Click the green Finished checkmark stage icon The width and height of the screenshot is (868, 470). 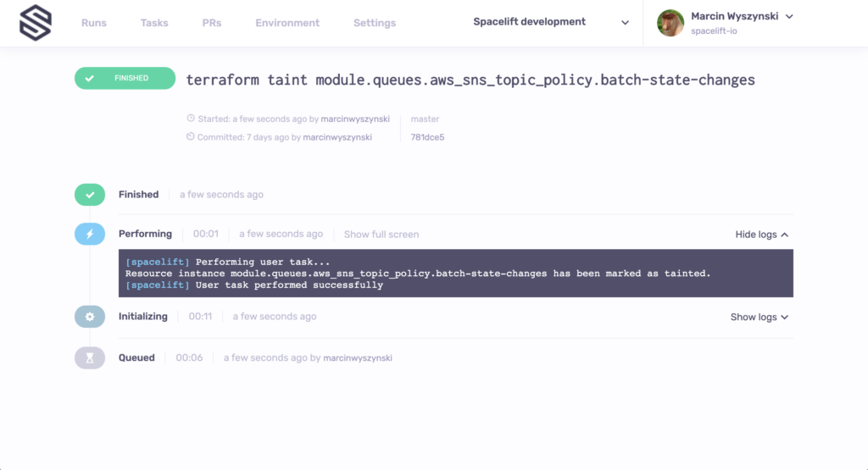pos(90,195)
